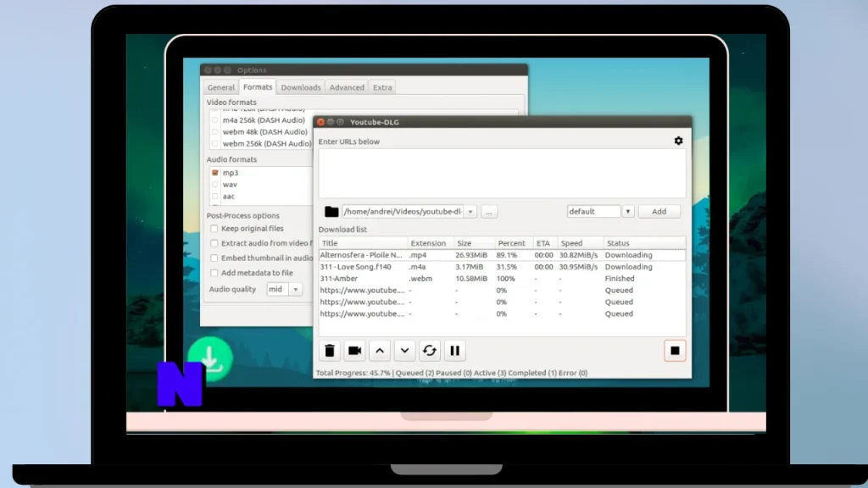Select the Formats tab in Options

(258, 87)
